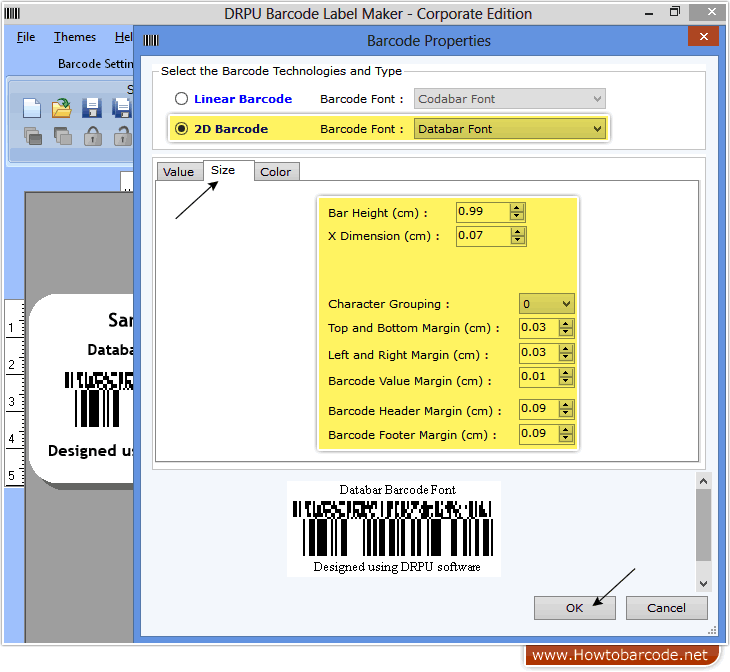Increase Barcode Value Margin

tap(566, 373)
